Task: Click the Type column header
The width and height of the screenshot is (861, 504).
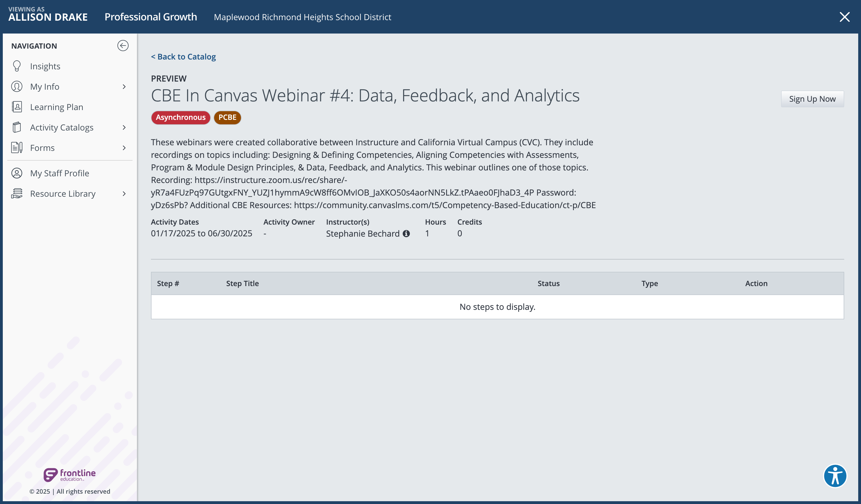Action: click(x=649, y=283)
